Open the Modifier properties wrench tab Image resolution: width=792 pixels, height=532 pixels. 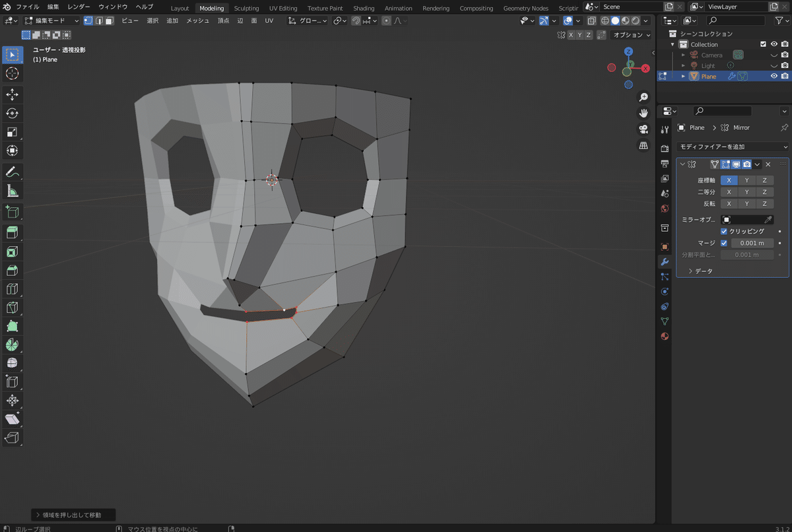pyautogui.click(x=665, y=261)
